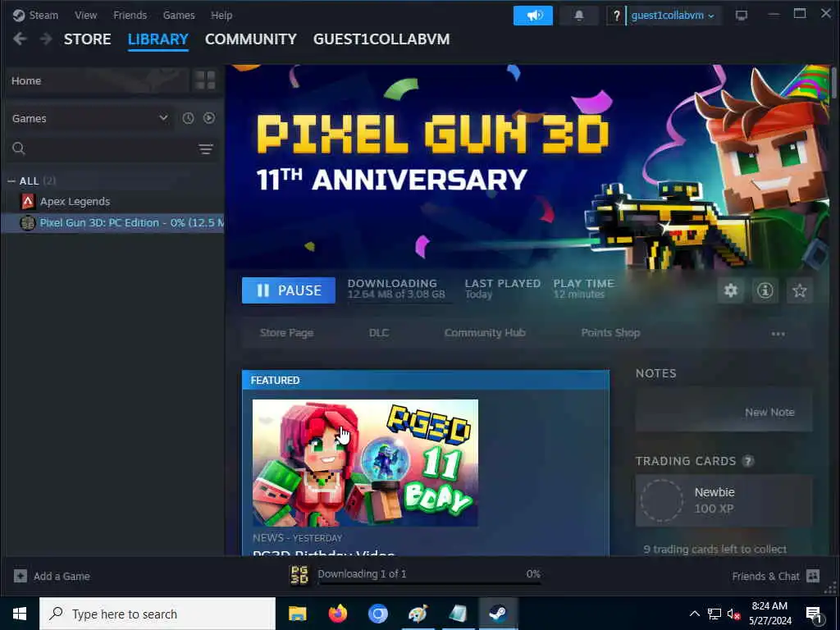This screenshot has height=630, width=840.
Task: Open the Games menu
Action: (x=179, y=15)
